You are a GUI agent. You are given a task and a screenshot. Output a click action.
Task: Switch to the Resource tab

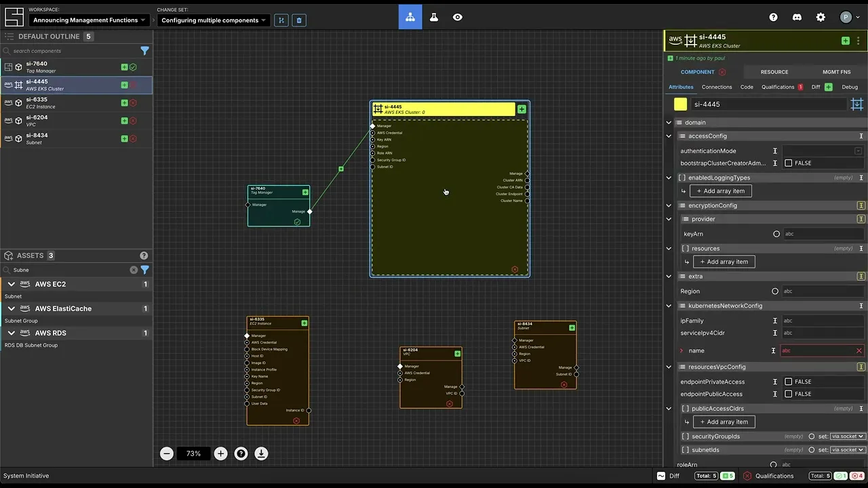[x=774, y=72]
